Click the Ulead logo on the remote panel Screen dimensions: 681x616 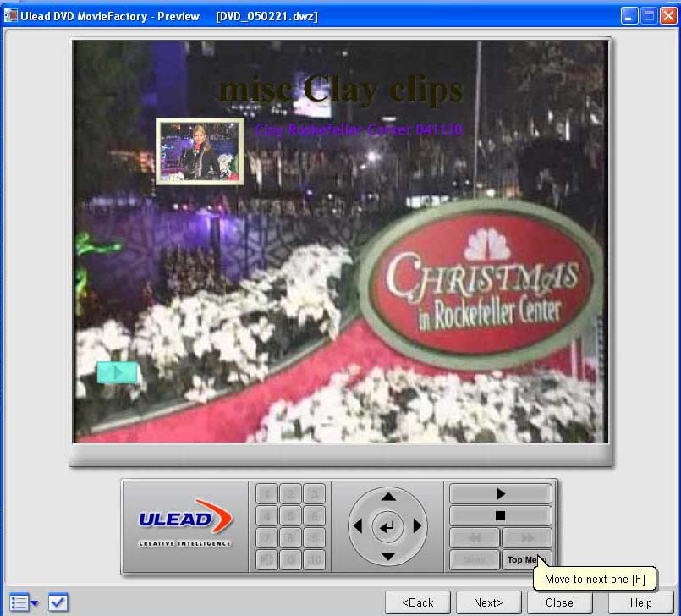click(185, 524)
